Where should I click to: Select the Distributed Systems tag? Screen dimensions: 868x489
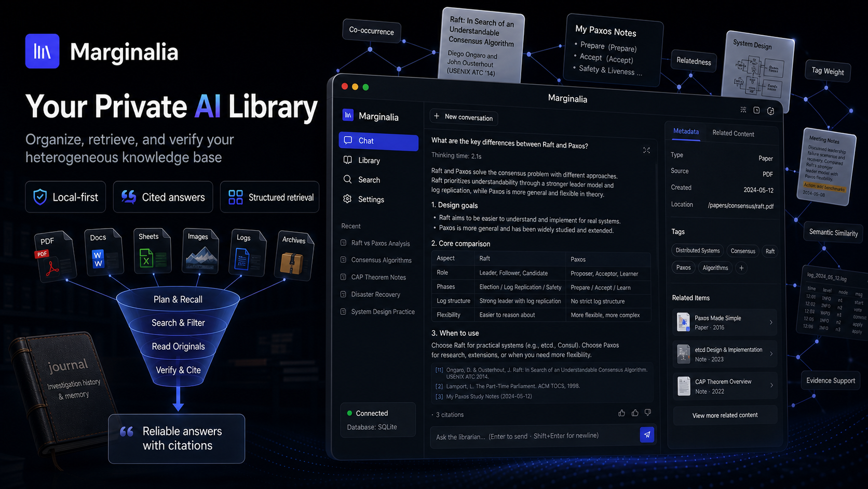coord(698,250)
